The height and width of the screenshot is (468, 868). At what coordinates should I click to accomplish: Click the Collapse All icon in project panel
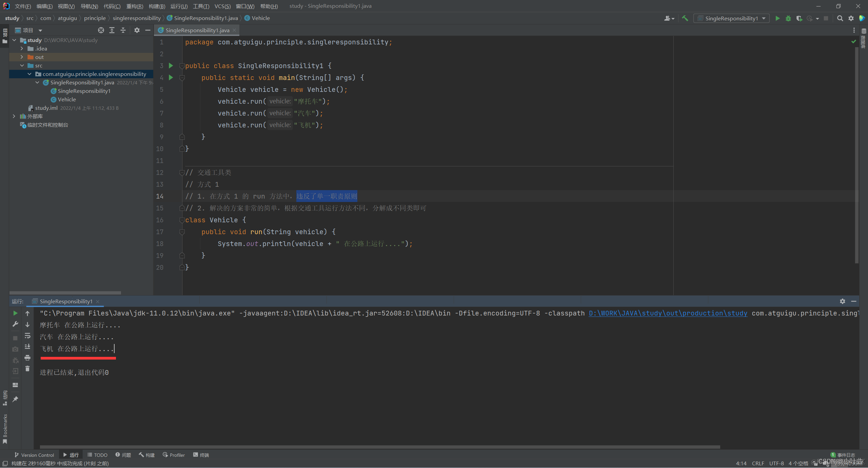coord(123,30)
